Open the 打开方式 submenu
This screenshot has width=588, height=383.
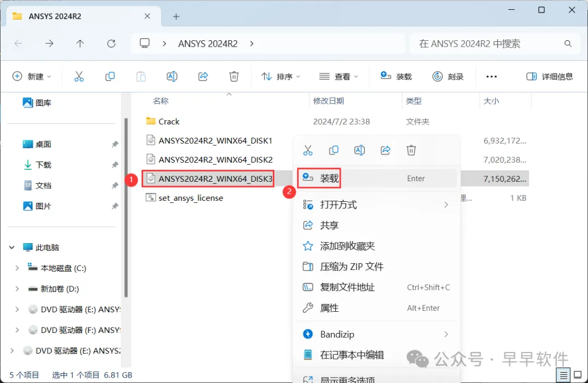click(377, 205)
